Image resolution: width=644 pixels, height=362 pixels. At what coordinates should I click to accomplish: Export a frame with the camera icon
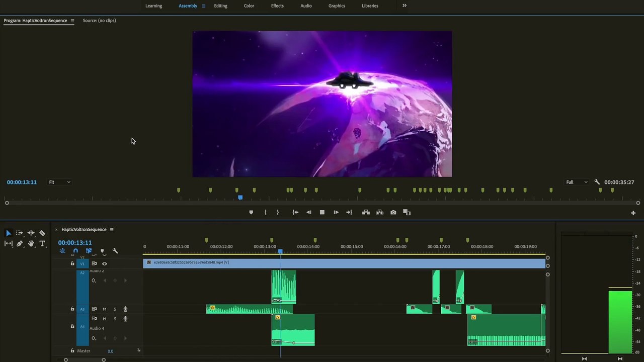(x=393, y=212)
